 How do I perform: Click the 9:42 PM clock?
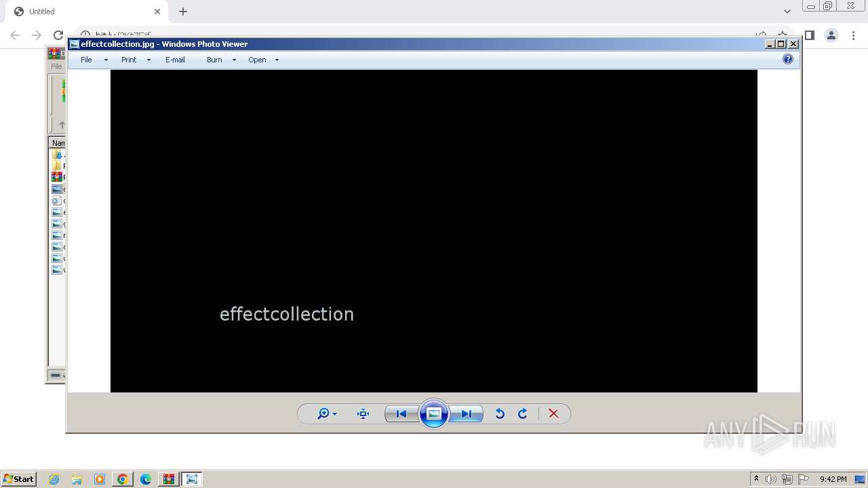tap(833, 479)
